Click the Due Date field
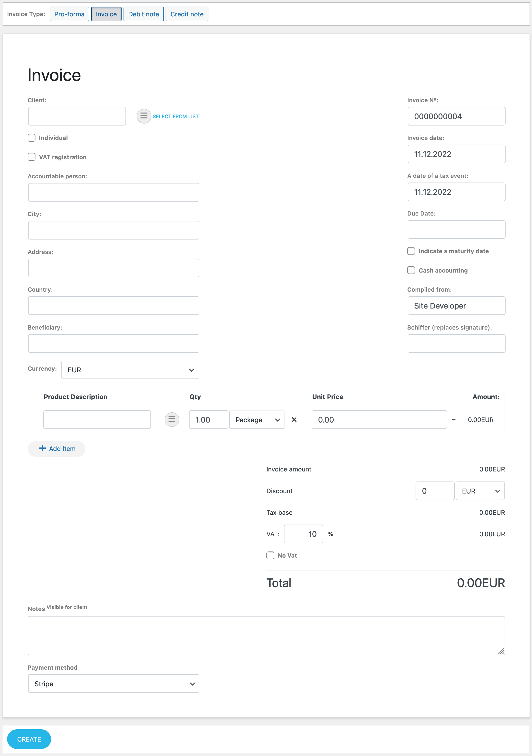The image size is (532, 756). pyautogui.click(x=456, y=229)
